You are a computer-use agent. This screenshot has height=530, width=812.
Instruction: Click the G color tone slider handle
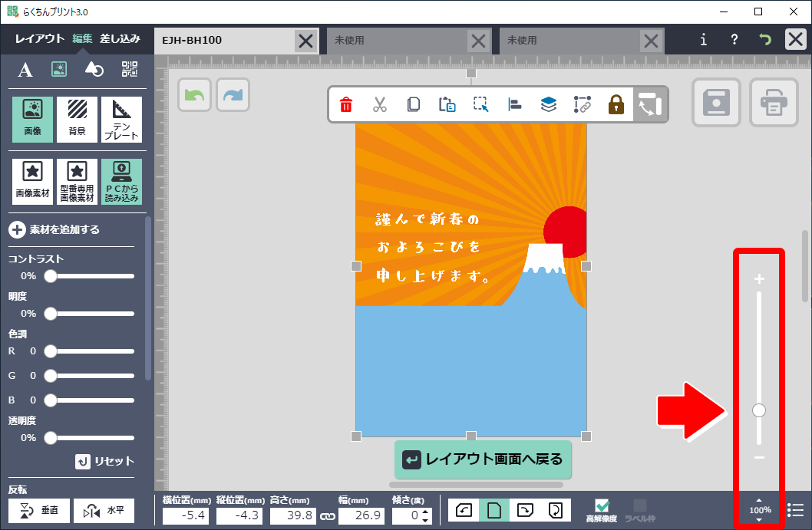coord(50,376)
